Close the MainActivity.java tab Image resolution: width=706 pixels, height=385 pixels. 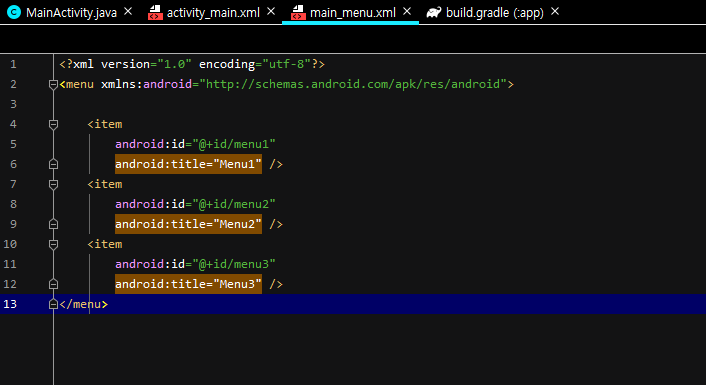click(x=128, y=12)
